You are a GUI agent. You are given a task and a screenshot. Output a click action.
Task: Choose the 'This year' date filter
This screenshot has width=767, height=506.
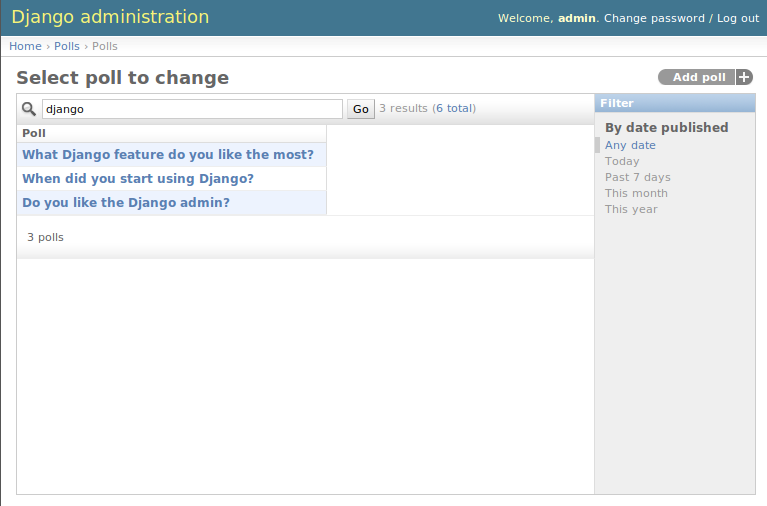[x=631, y=209]
